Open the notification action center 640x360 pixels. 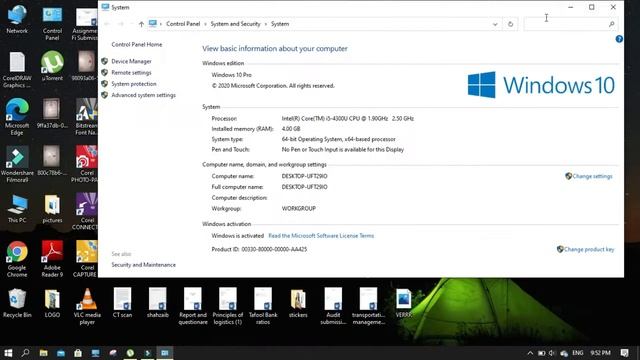click(x=624, y=353)
